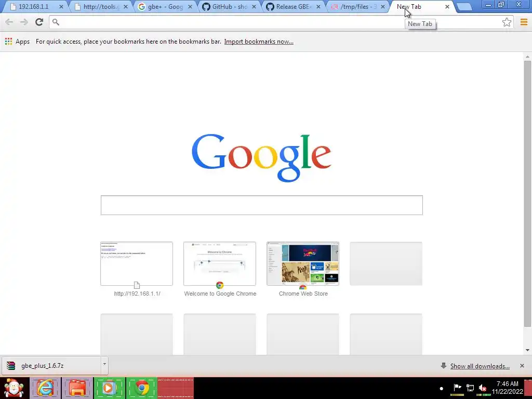Close the Release GBE tab
This screenshot has width=532, height=399.
(318, 7)
